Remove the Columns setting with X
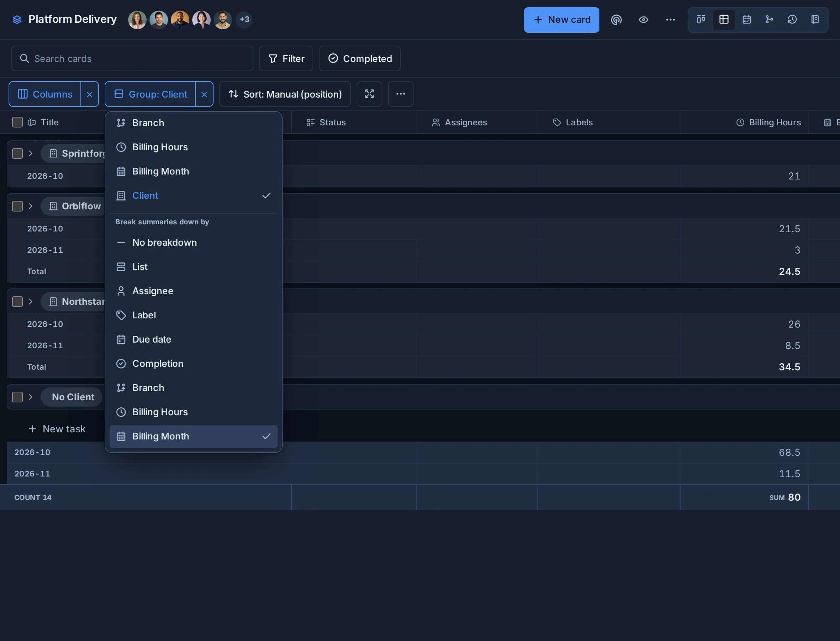 coord(90,94)
